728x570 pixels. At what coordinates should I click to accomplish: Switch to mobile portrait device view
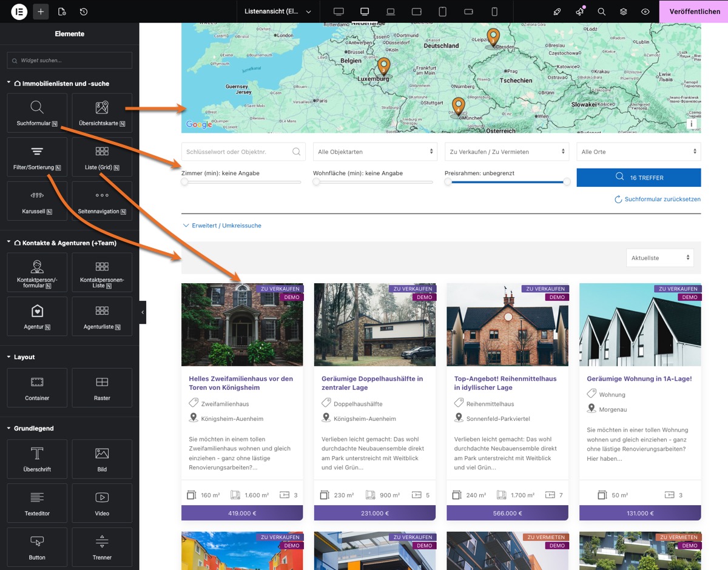[x=494, y=12]
